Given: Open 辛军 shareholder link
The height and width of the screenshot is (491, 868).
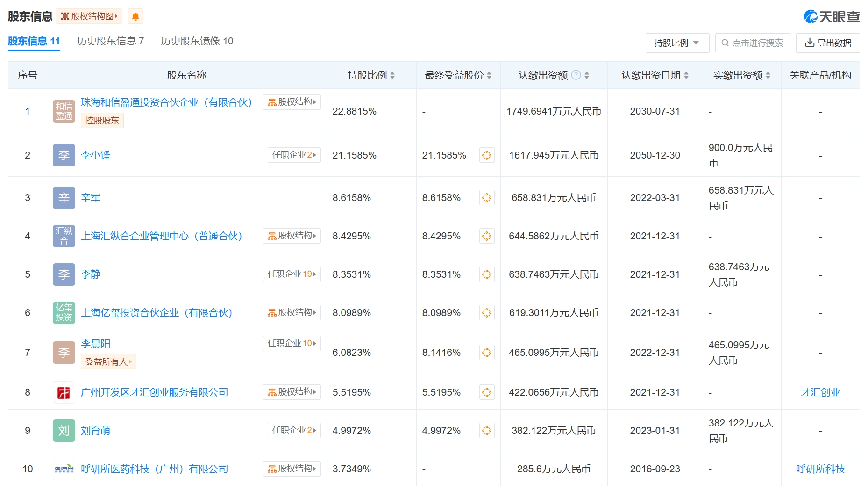Looking at the screenshot, I should coord(91,198).
